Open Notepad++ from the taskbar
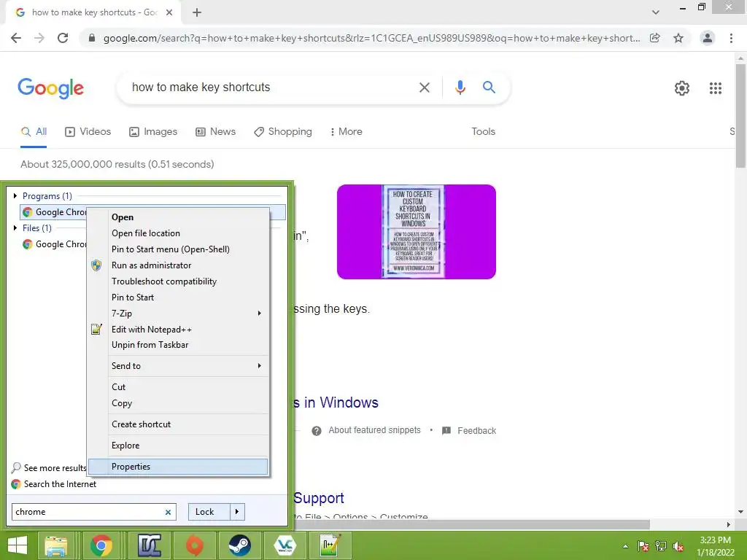 (330, 545)
